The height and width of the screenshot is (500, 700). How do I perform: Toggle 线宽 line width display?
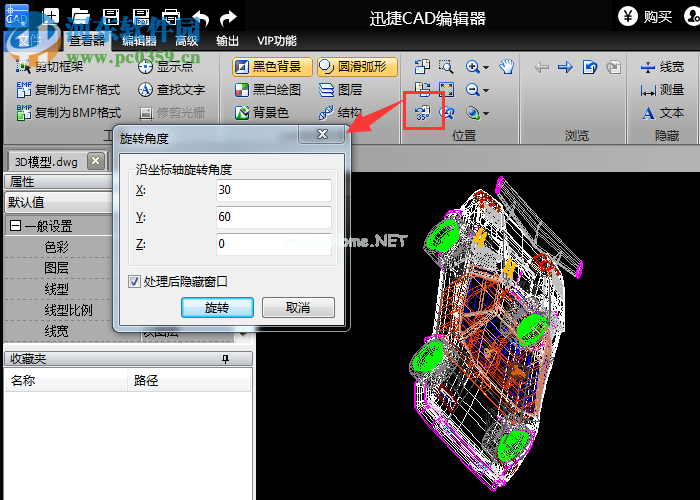[x=662, y=67]
